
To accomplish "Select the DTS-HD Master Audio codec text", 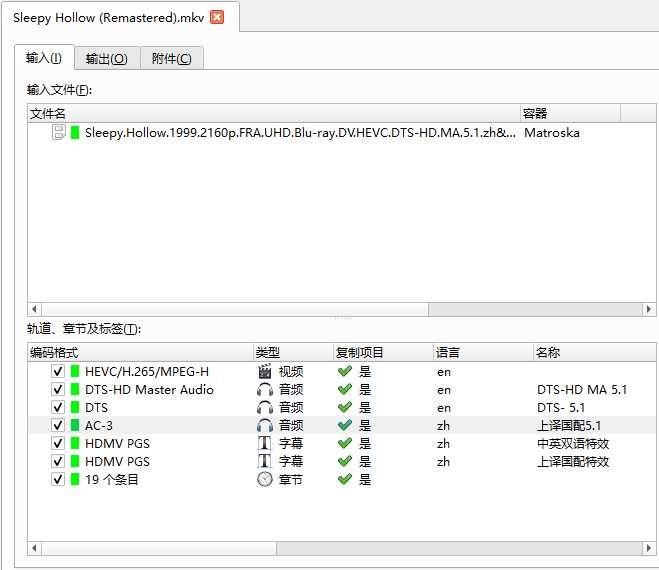I will pyautogui.click(x=149, y=390).
